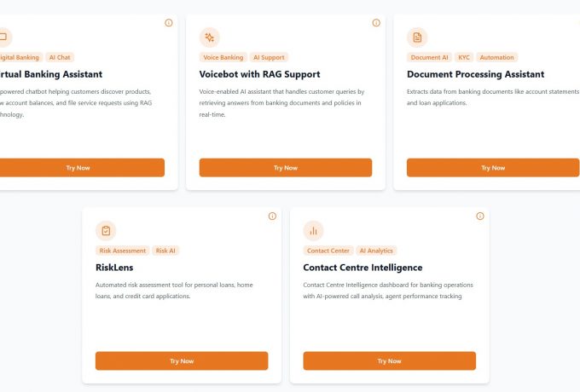Click the AI Analytics tag
This screenshot has height=392, width=580.
tap(376, 251)
